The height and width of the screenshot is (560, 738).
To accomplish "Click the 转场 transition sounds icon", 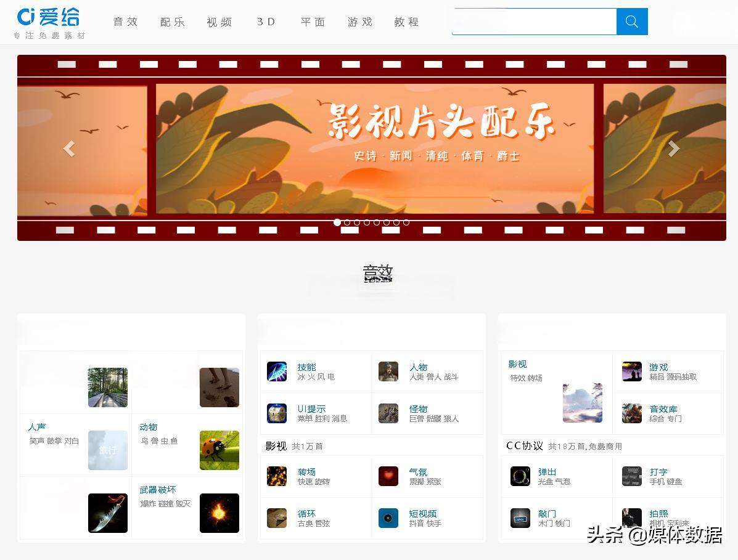I will pyautogui.click(x=277, y=476).
